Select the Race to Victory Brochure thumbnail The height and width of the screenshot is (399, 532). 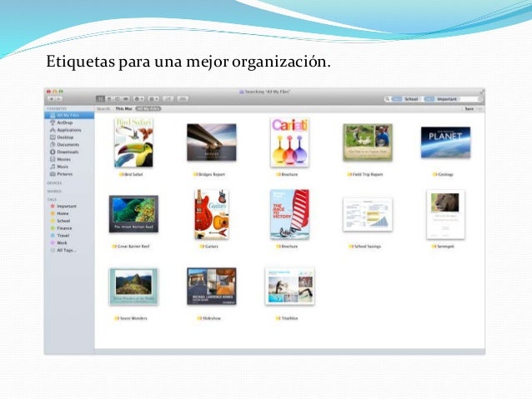[x=289, y=214]
